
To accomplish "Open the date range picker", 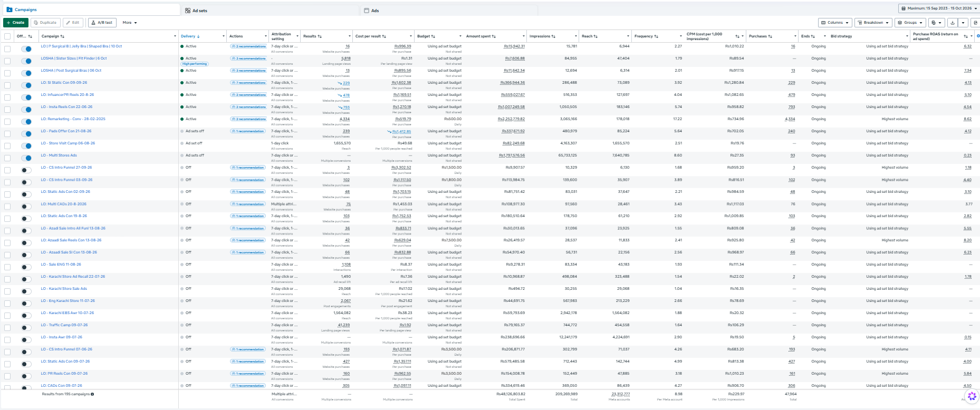I will click(x=938, y=8).
